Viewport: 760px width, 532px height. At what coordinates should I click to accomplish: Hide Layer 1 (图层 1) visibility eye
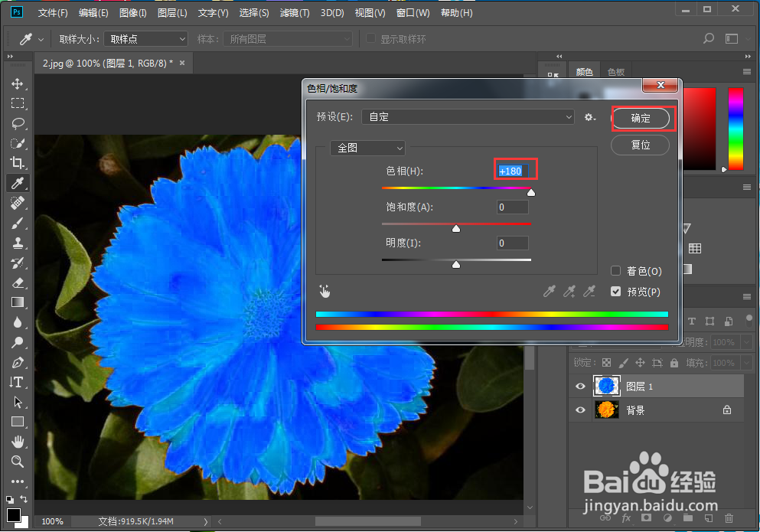pyautogui.click(x=580, y=387)
